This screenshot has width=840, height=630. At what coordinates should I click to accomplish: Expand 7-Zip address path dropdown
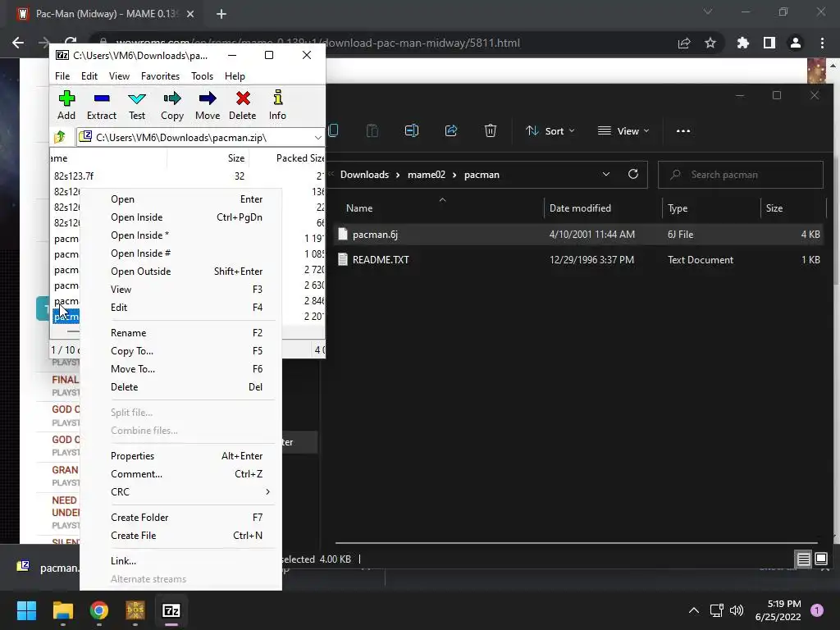317,138
